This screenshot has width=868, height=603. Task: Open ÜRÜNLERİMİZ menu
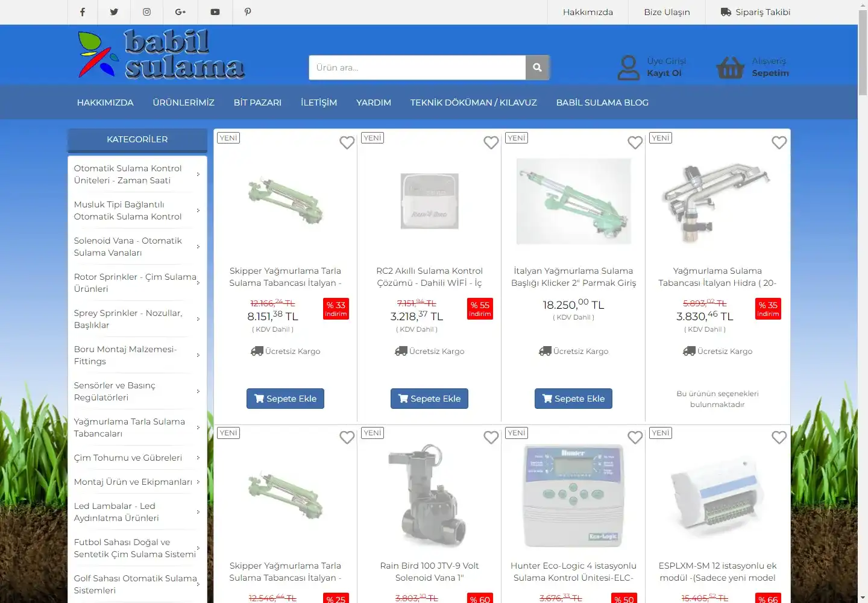point(183,103)
